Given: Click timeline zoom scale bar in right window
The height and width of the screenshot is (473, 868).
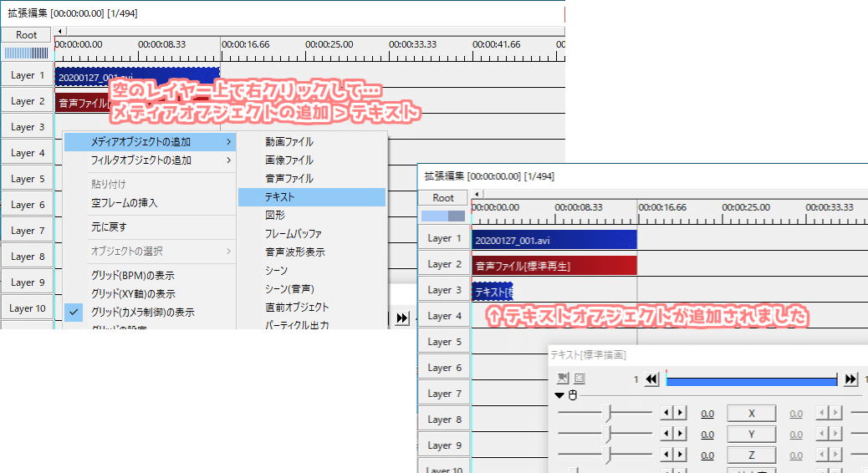Looking at the screenshot, I should coord(443,216).
